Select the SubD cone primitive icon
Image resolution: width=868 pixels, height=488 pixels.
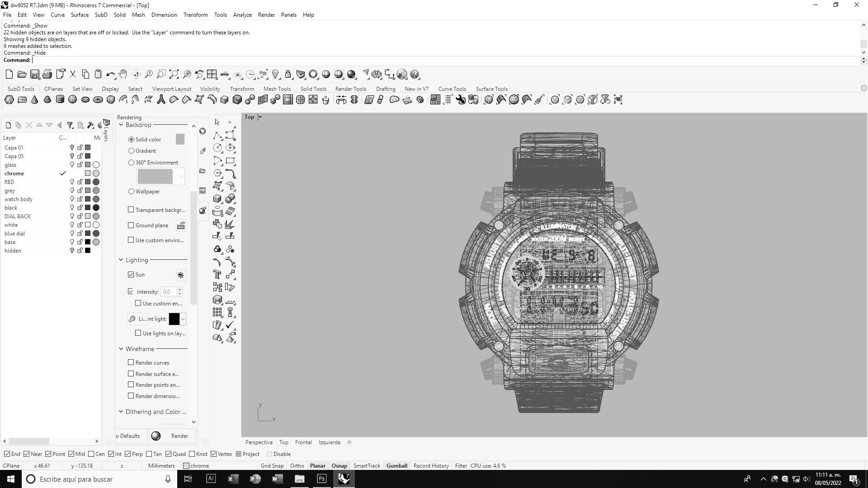[x=35, y=100]
